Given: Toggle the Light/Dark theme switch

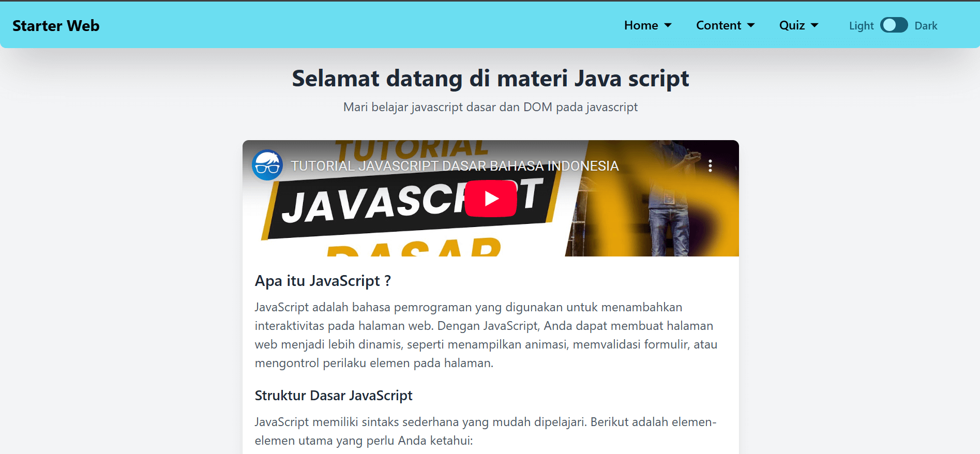Looking at the screenshot, I should click(x=894, y=25).
